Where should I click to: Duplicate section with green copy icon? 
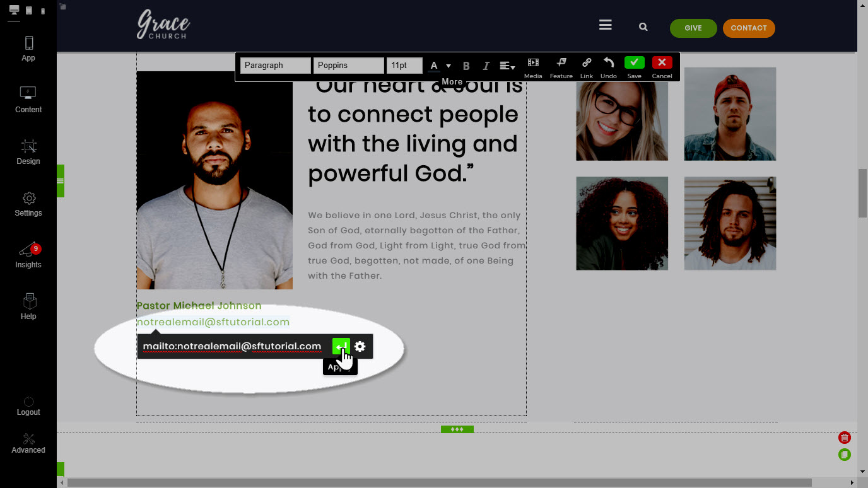pyautogui.click(x=845, y=455)
